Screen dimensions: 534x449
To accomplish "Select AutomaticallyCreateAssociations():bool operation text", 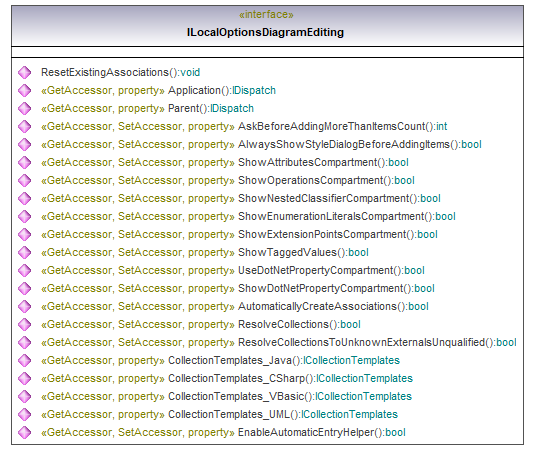I will [333, 306].
